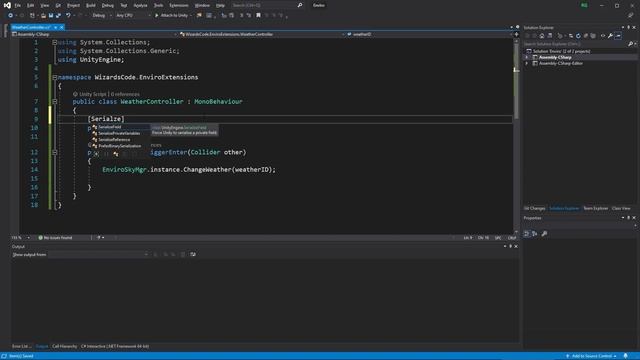
Task: Click the Save All toolbar icon
Action: coord(58,16)
